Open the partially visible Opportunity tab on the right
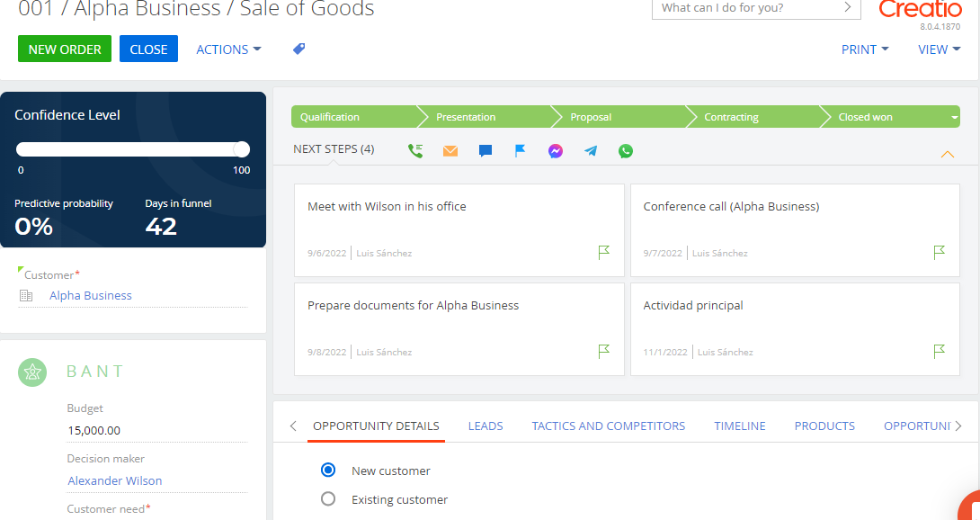The width and height of the screenshot is (980, 520). pos(917,426)
